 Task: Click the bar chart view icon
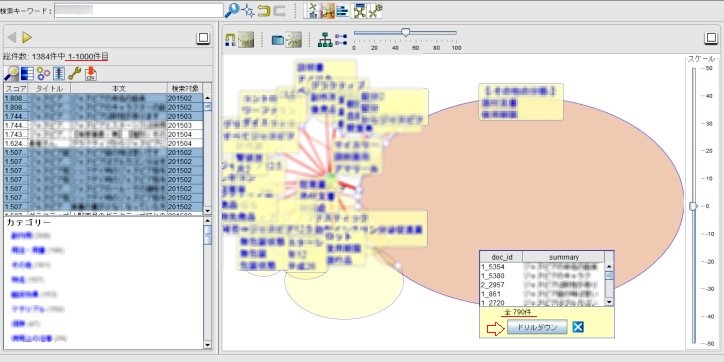click(x=342, y=11)
